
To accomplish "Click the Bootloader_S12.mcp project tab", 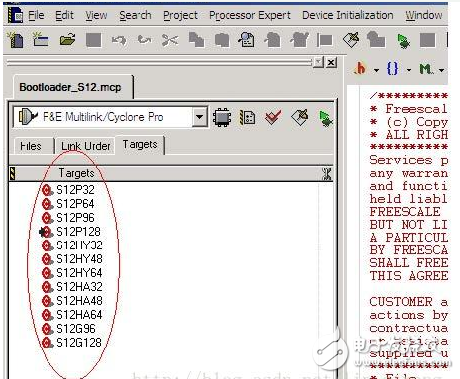I will tap(70, 87).
